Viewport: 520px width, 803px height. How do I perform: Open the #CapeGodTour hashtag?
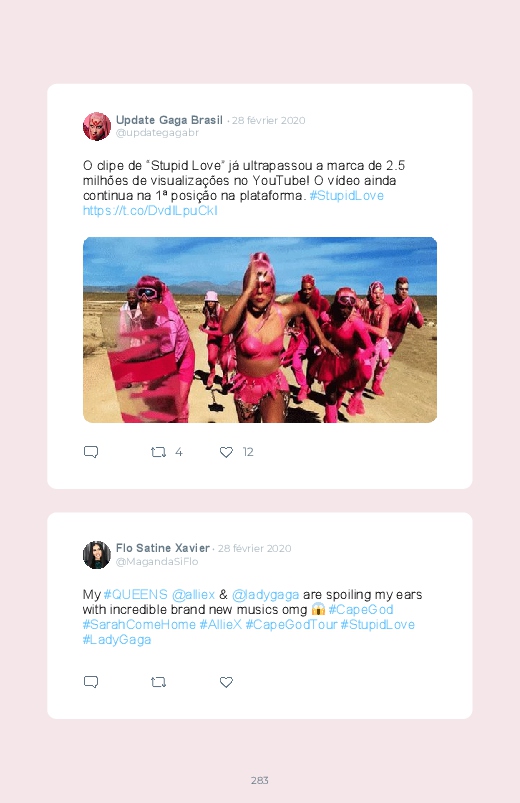(x=291, y=624)
